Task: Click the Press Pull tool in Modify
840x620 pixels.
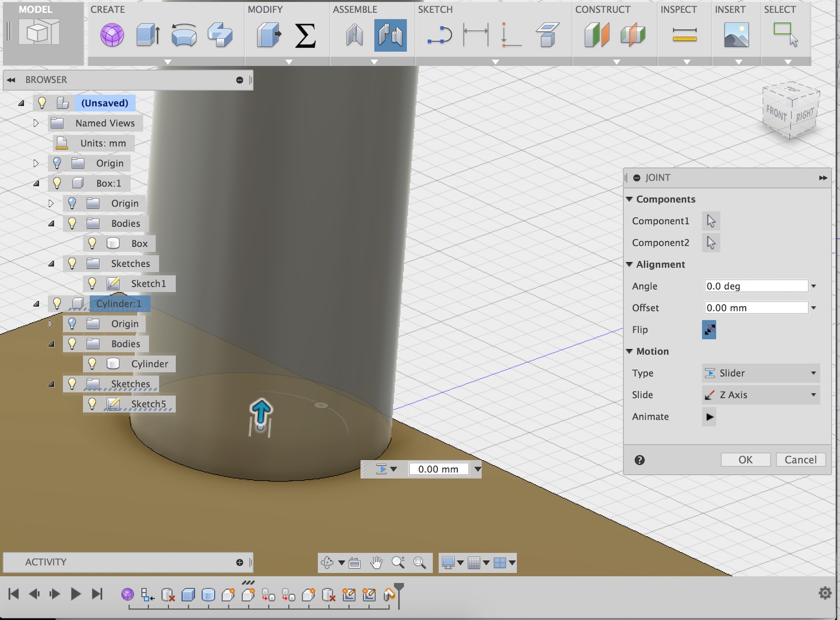Action: pos(269,35)
